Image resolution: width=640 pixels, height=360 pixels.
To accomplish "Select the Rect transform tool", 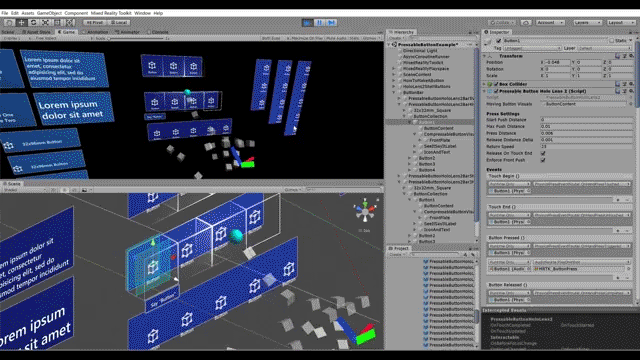I will point(57,22).
